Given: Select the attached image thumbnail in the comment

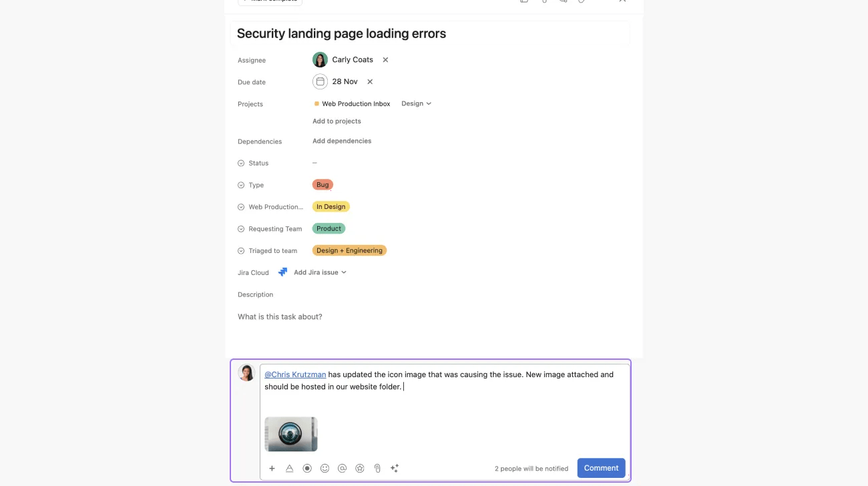Looking at the screenshot, I should 290,433.
